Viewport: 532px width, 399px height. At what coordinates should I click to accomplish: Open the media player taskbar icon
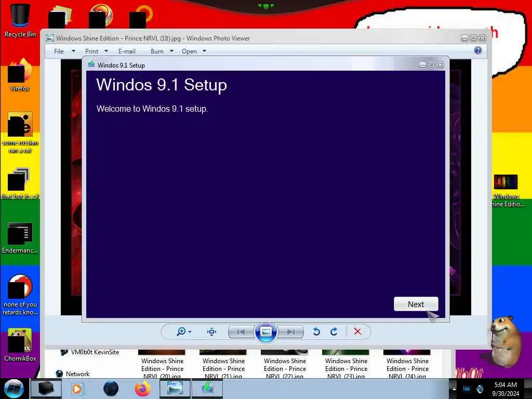tap(77, 389)
